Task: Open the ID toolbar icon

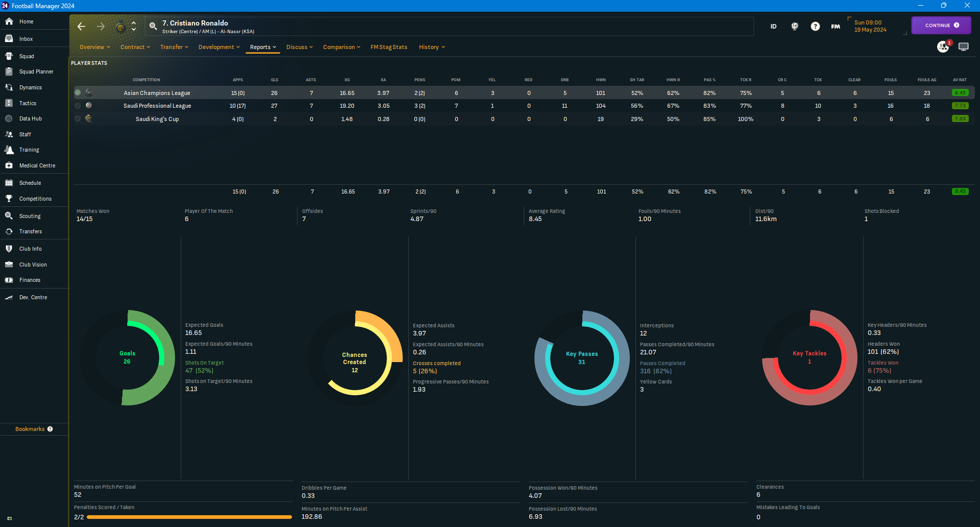Action: click(x=773, y=26)
